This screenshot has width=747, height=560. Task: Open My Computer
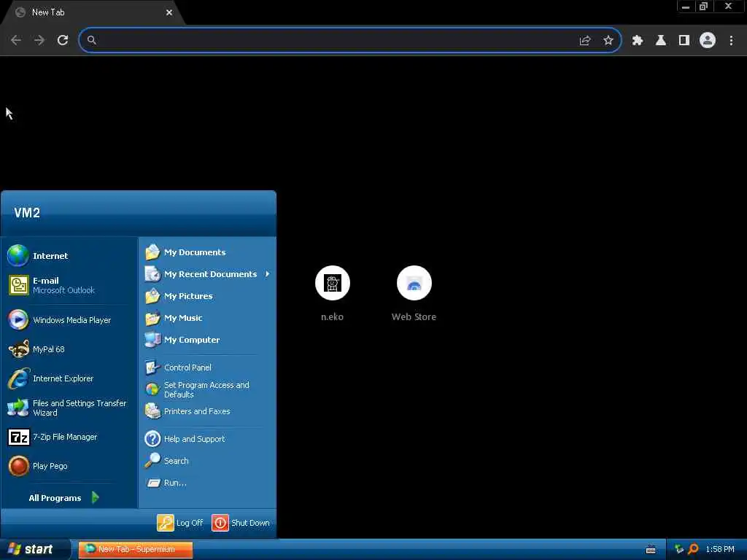[x=207, y=340]
